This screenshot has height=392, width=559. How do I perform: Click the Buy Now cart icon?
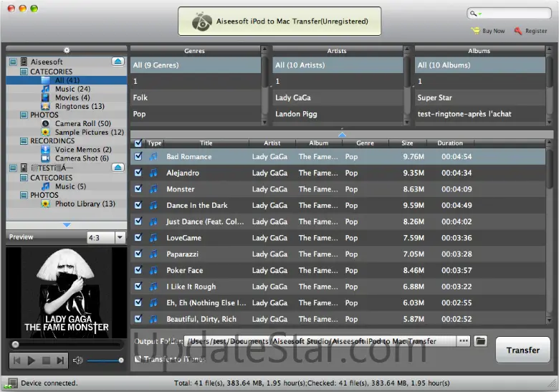pyautogui.click(x=475, y=31)
